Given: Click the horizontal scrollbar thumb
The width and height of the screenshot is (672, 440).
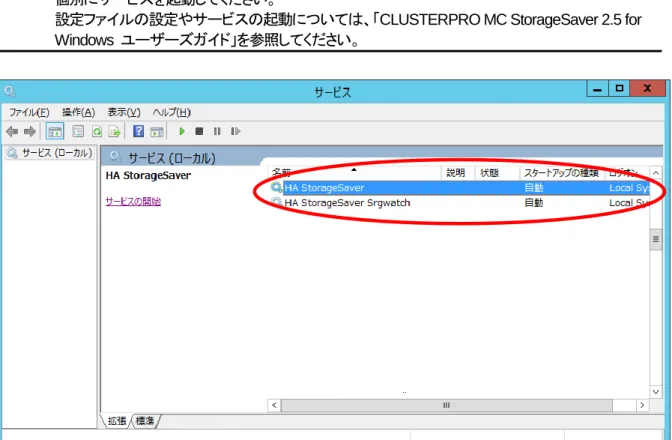Looking at the screenshot, I should click(x=447, y=405).
